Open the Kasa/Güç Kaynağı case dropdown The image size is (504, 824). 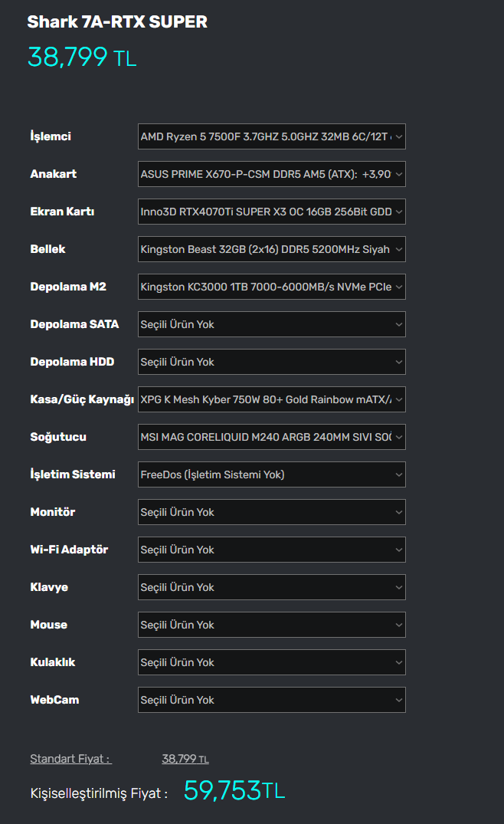click(x=271, y=399)
